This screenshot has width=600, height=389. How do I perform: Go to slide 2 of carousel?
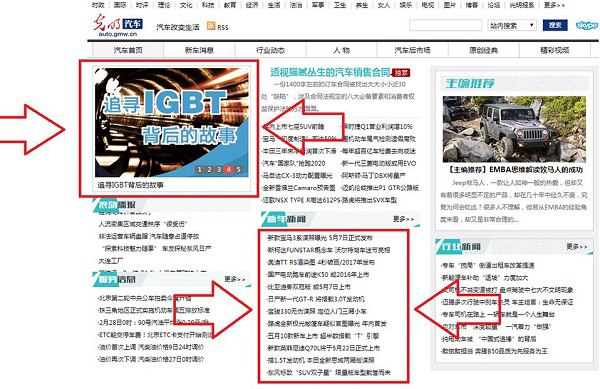[x=209, y=169]
